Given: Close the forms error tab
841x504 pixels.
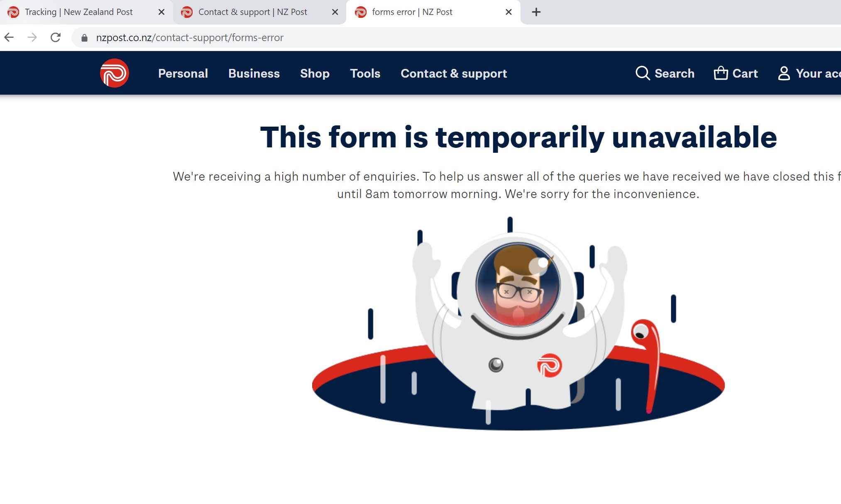Looking at the screenshot, I should pyautogui.click(x=509, y=12).
